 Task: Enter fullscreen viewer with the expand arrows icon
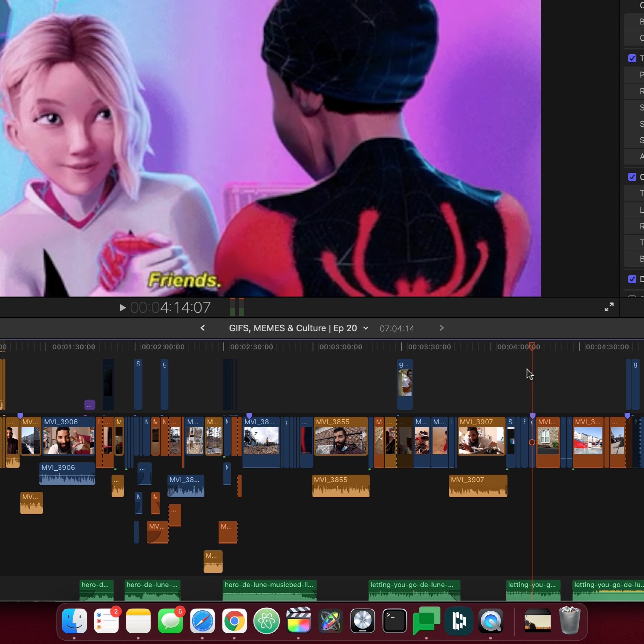click(609, 307)
